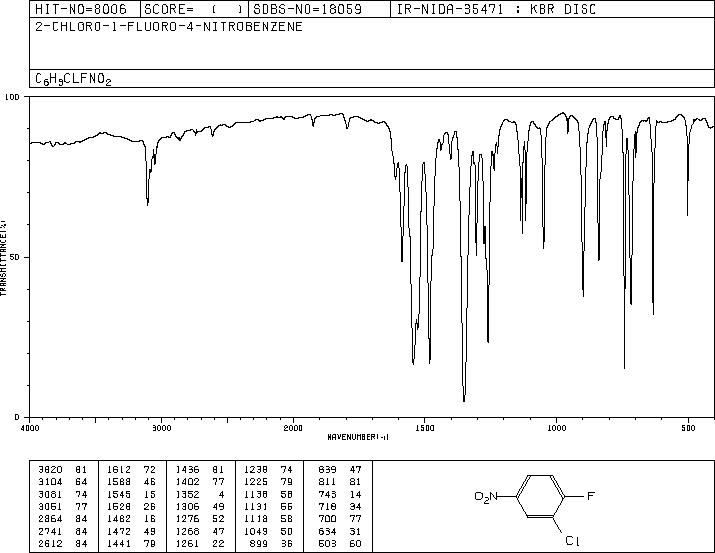Select the compound name 2-Chloro-1-fluoro-4-nitrobenzene
This screenshot has width=715, height=553.
coord(169,27)
